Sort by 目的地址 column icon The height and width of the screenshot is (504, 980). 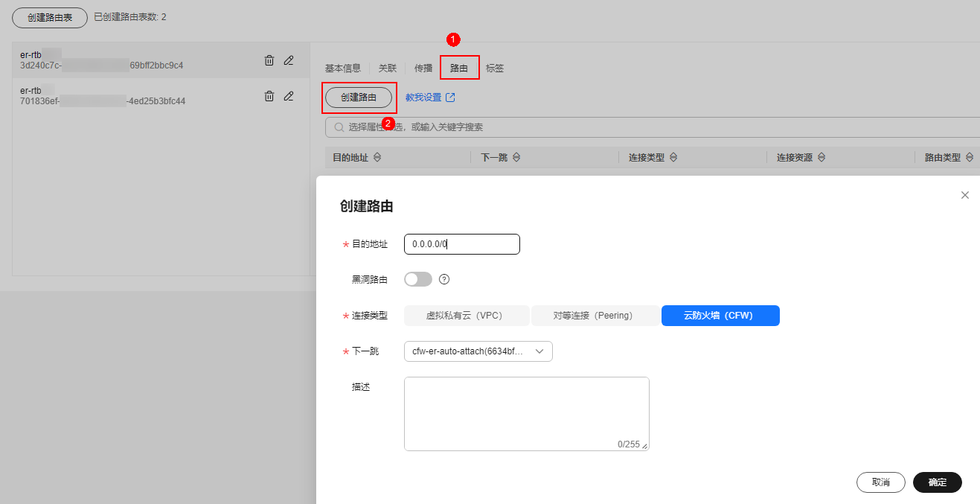pos(377,158)
